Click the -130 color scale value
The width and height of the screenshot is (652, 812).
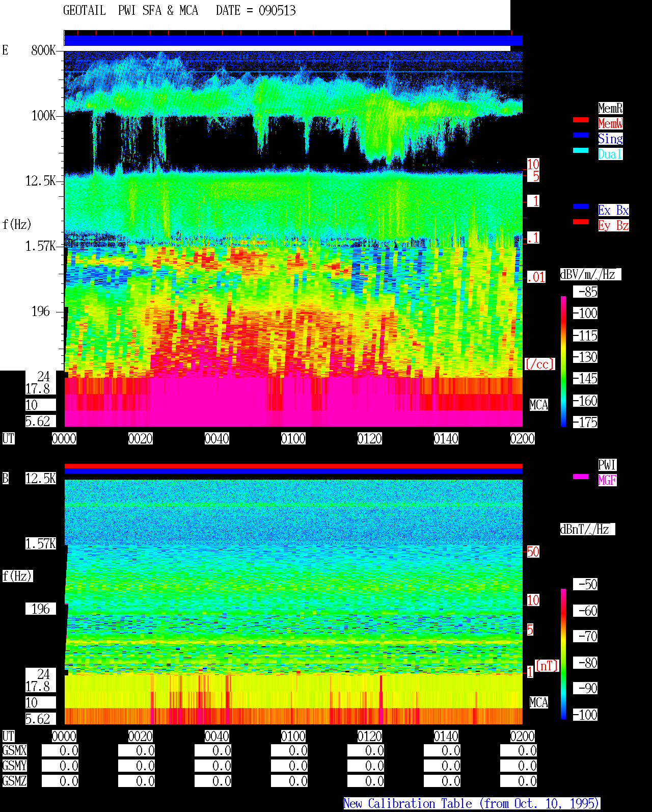585,357
